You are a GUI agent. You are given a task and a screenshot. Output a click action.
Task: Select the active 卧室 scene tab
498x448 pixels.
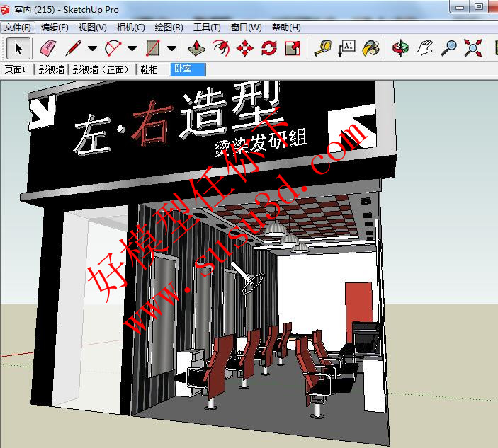tap(188, 69)
